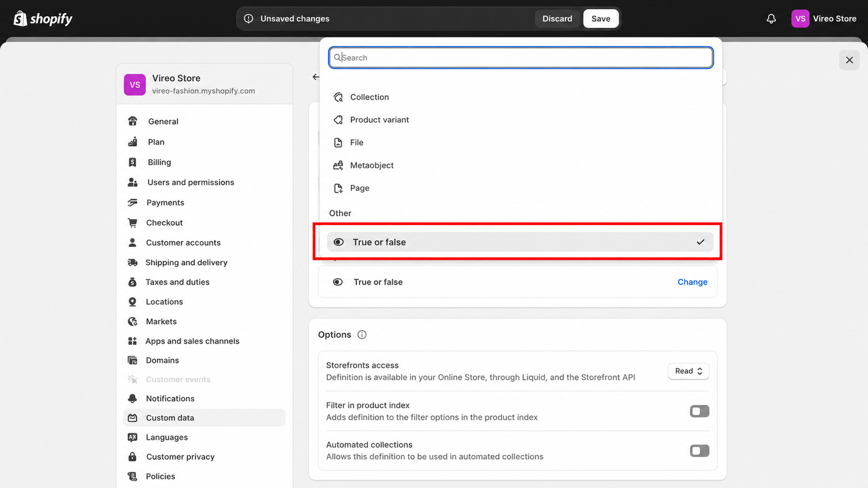Click the eye icon beside highlighted True or false
This screenshot has width=868, height=488.
pos(339,242)
